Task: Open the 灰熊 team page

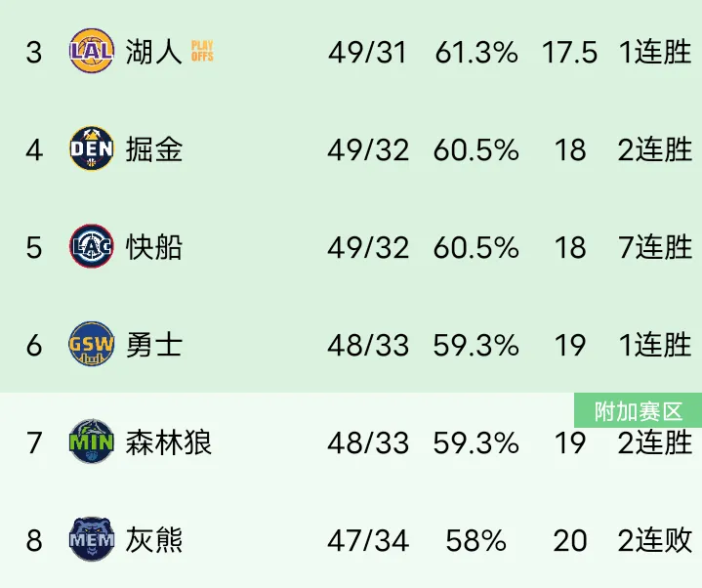Action: (153, 539)
